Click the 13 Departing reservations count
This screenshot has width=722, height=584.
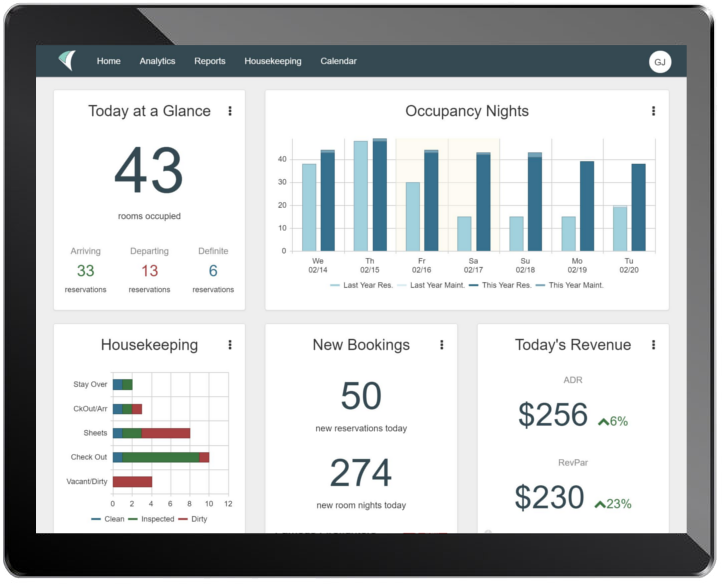click(149, 271)
